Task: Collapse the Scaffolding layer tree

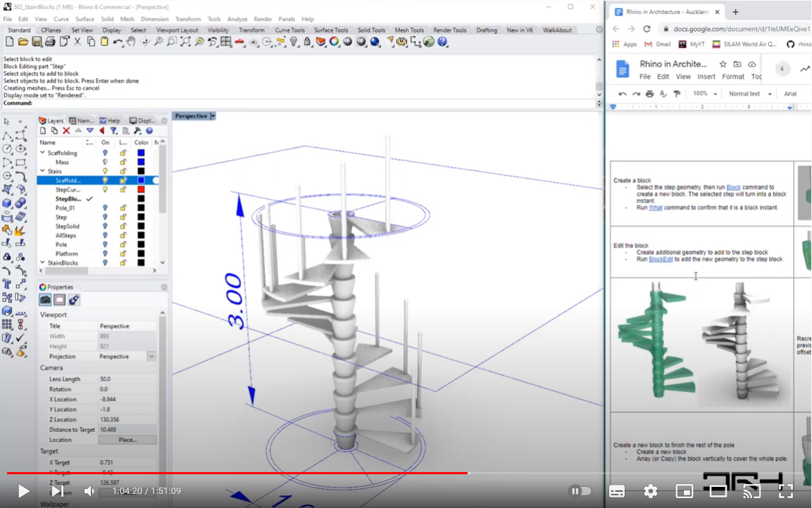Action: [x=42, y=153]
